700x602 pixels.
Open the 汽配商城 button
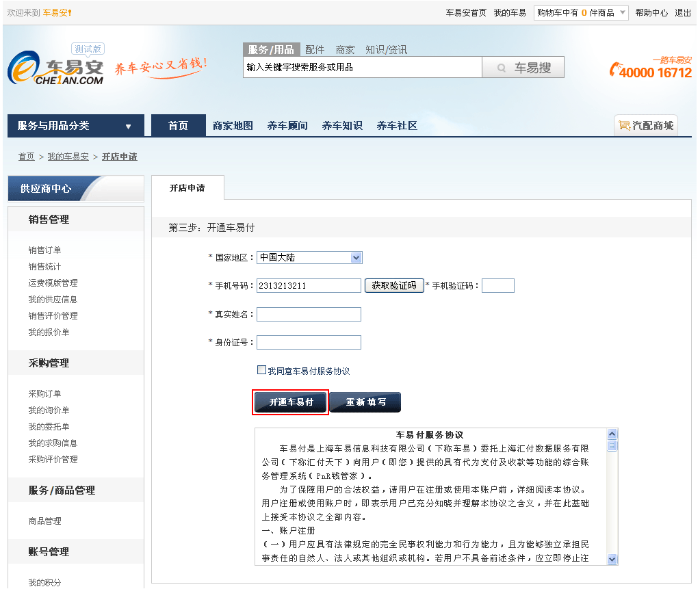pos(646,125)
